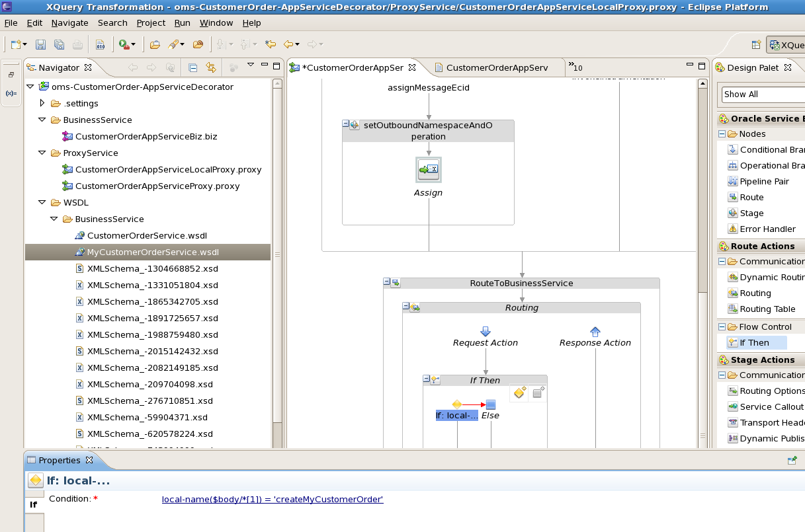Click Collapse All icon in Navigator
This screenshot has width=805, height=532.
coord(193,67)
